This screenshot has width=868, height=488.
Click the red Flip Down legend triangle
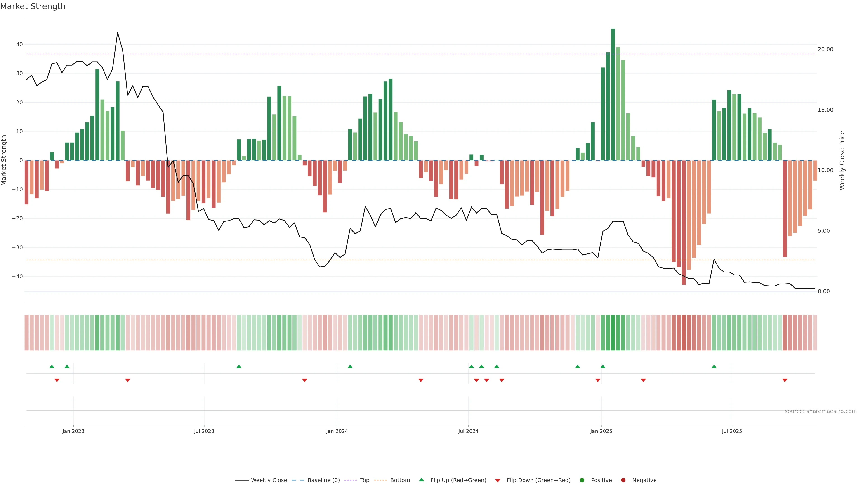[498, 480]
